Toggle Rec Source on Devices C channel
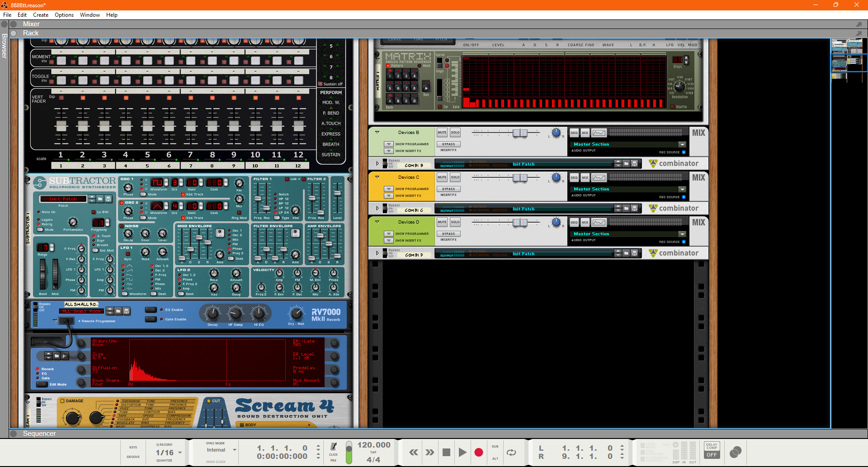 point(684,197)
